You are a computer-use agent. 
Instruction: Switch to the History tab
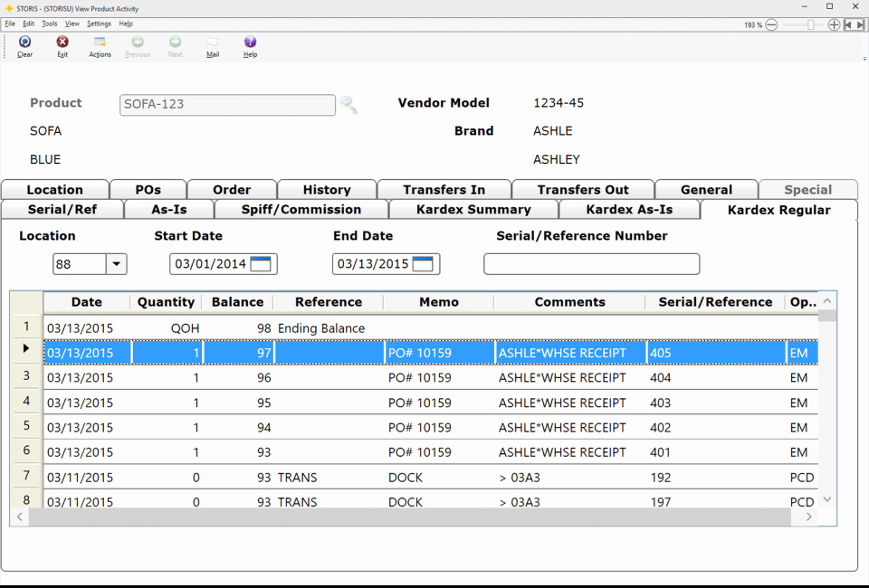pyautogui.click(x=327, y=189)
